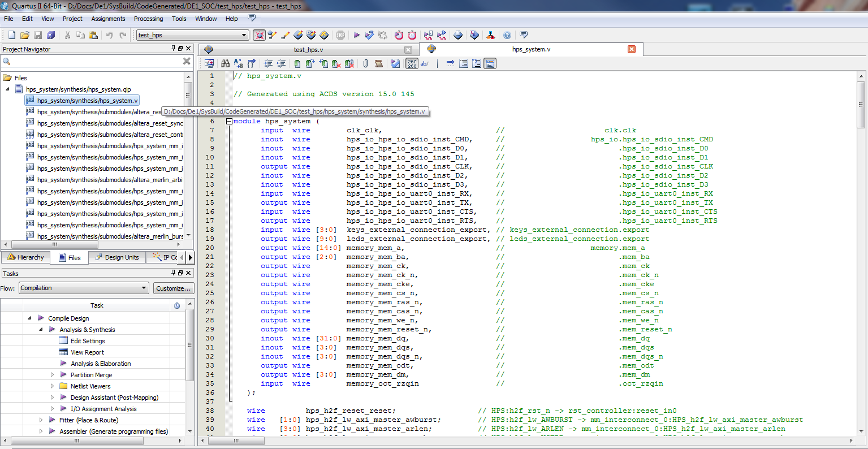868x449 pixels.
Task: Undo the last edit via toolbar
Action: click(110, 35)
